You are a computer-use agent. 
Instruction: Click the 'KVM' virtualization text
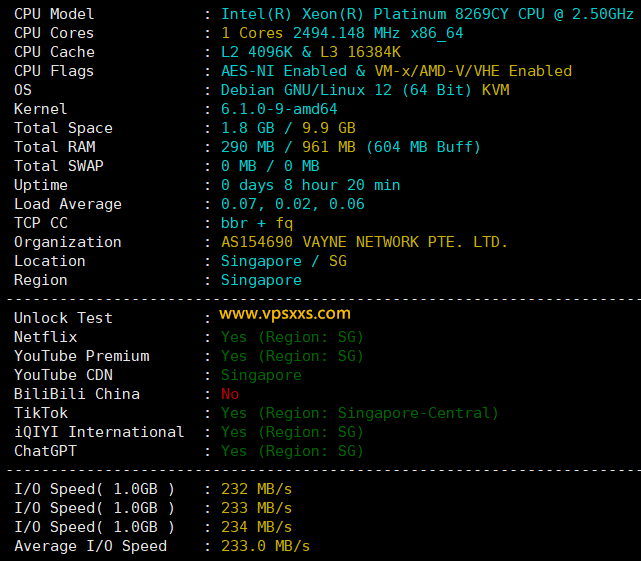[x=495, y=90]
